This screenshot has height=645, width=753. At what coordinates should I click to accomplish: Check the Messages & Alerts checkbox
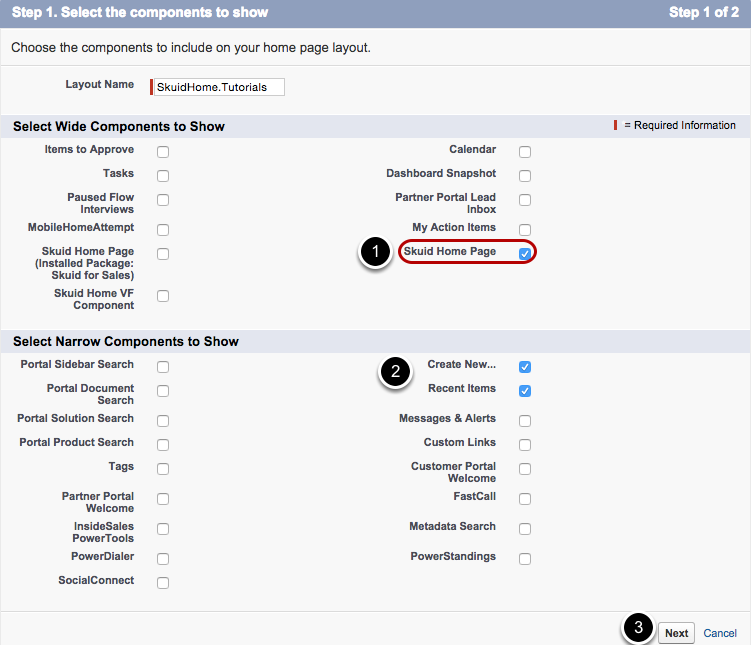(525, 421)
